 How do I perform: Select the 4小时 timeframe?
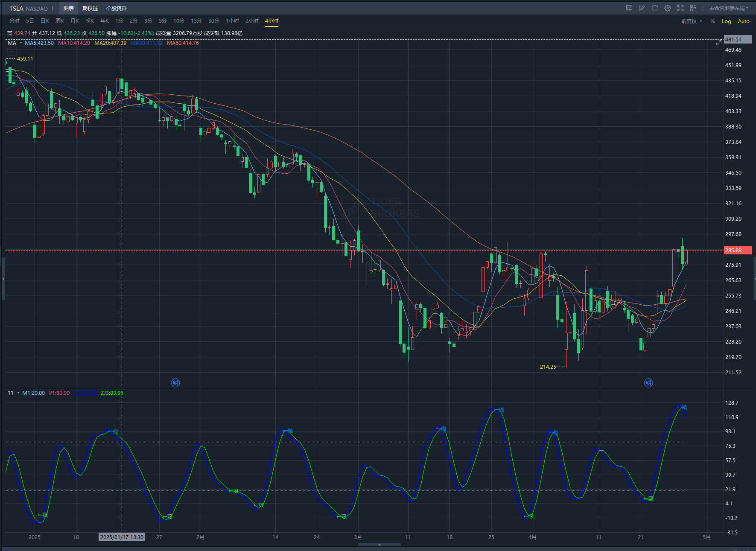pyautogui.click(x=271, y=21)
